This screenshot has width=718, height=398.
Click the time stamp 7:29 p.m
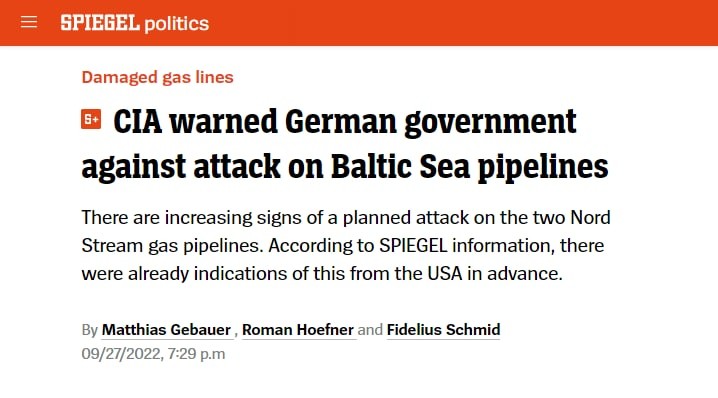click(x=196, y=354)
